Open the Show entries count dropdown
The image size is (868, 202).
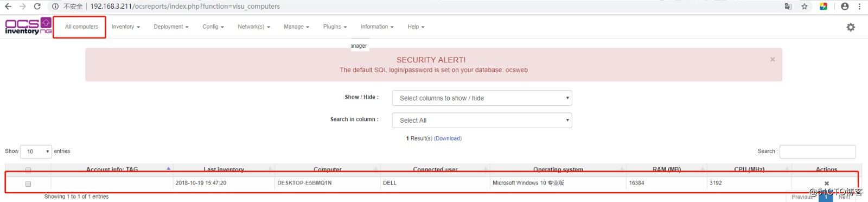pos(36,151)
